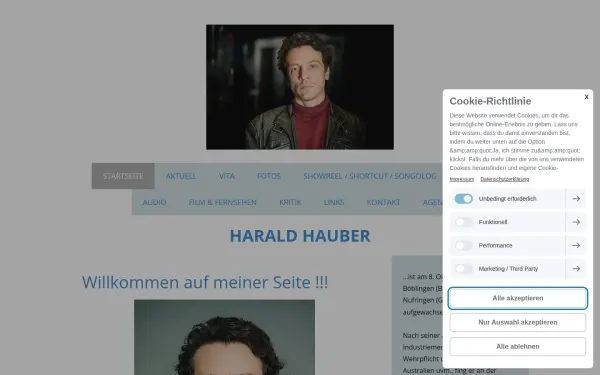Click the header photo with leather jacket
The height and width of the screenshot is (375, 600).
pyautogui.click(x=300, y=87)
